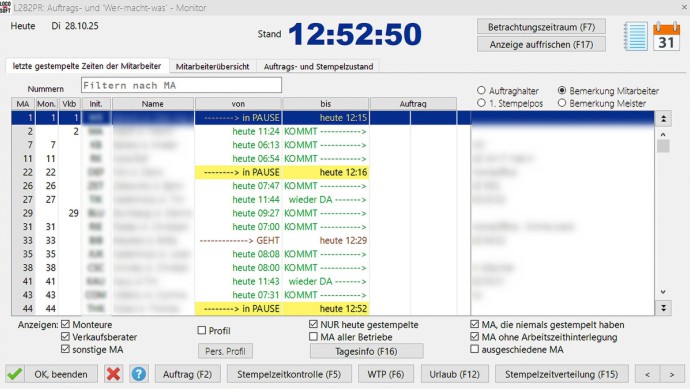Screen dimensions: 690x389
Task: Sort by Vkb column header
Action: point(69,104)
